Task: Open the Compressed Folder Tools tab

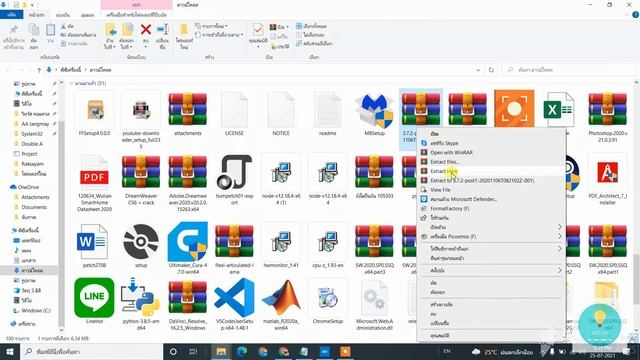Action: [x=136, y=15]
